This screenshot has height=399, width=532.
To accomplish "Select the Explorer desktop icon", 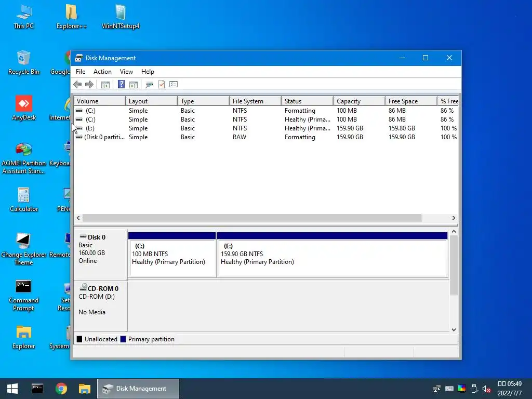I will click(24, 338).
